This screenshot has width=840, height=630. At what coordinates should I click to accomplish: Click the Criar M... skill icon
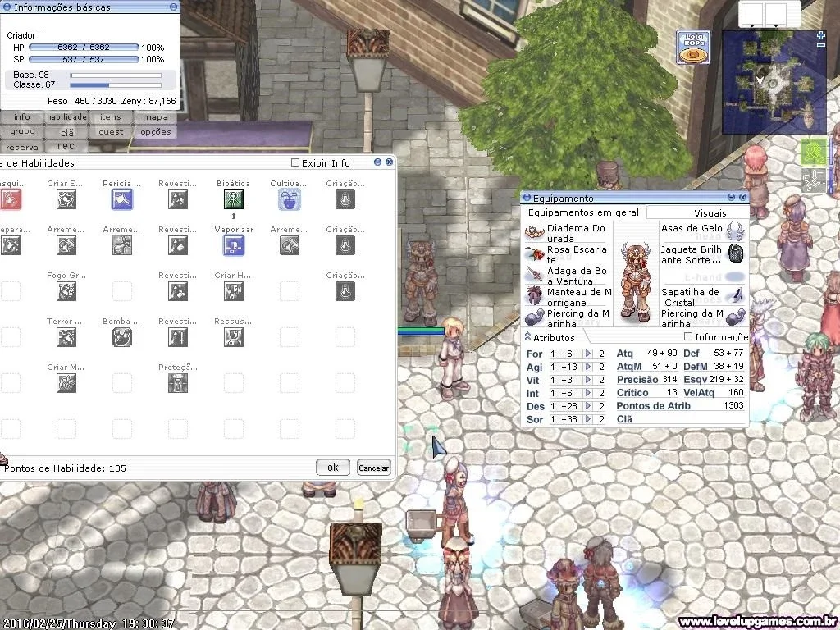[x=66, y=383]
